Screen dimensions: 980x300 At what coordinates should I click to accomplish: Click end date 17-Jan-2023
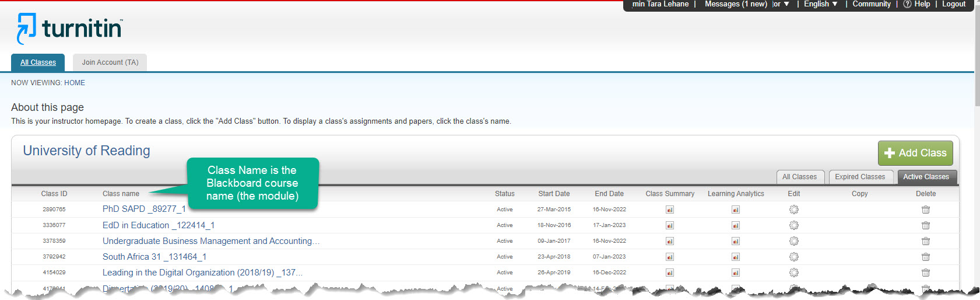click(609, 225)
